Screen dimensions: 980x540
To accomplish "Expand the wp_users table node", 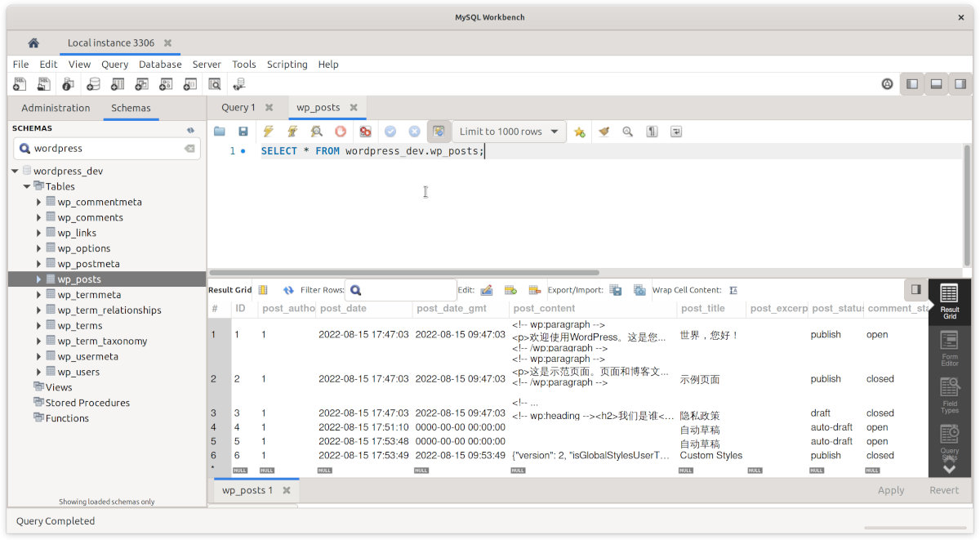I will pos(38,373).
